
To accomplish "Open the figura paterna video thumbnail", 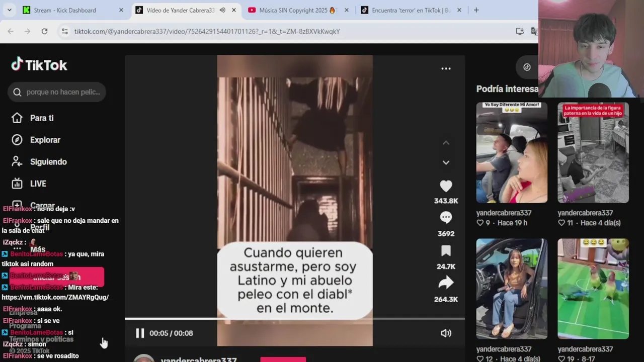I will click(x=593, y=153).
